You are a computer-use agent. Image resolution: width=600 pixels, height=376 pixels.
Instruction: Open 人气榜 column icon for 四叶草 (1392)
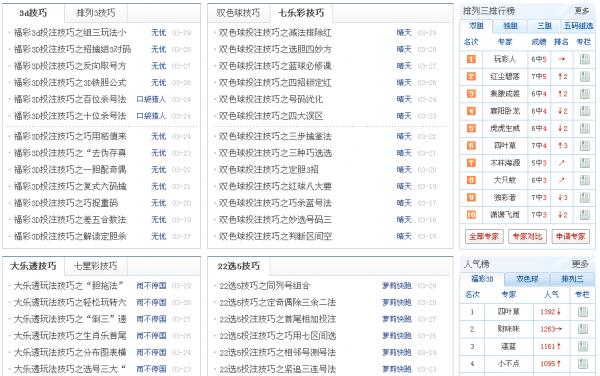583,312
